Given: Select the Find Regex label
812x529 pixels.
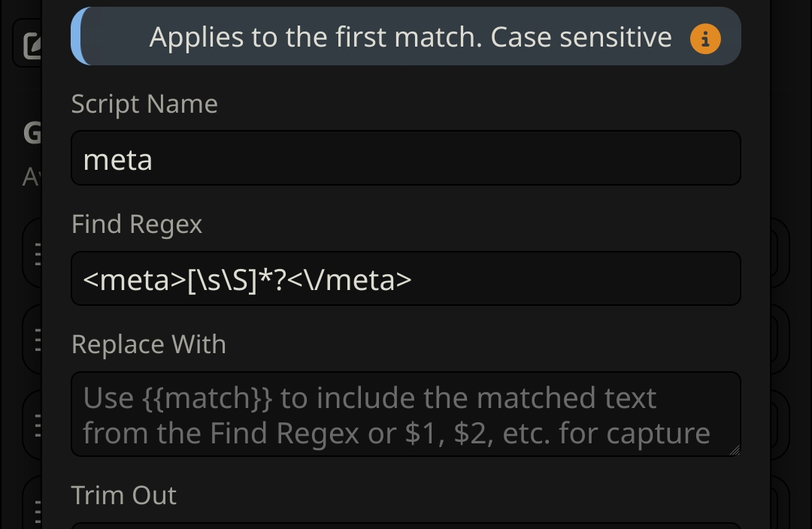Looking at the screenshot, I should [137, 224].
